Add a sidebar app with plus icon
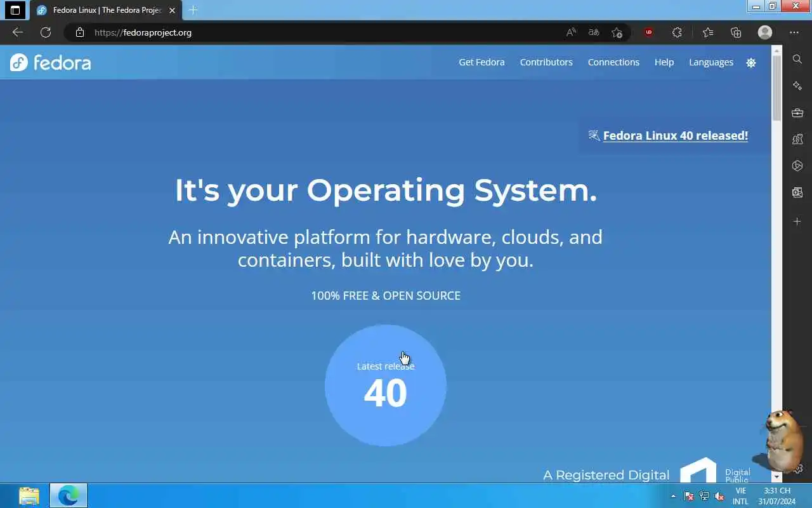Image resolution: width=812 pixels, height=508 pixels. [x=797, y=221]
